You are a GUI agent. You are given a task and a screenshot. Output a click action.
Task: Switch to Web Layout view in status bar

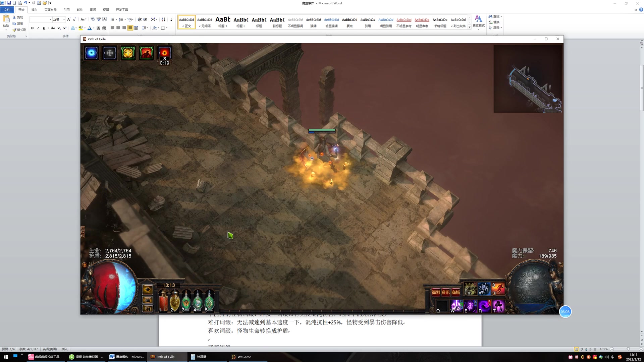click(x=586, y=349)
